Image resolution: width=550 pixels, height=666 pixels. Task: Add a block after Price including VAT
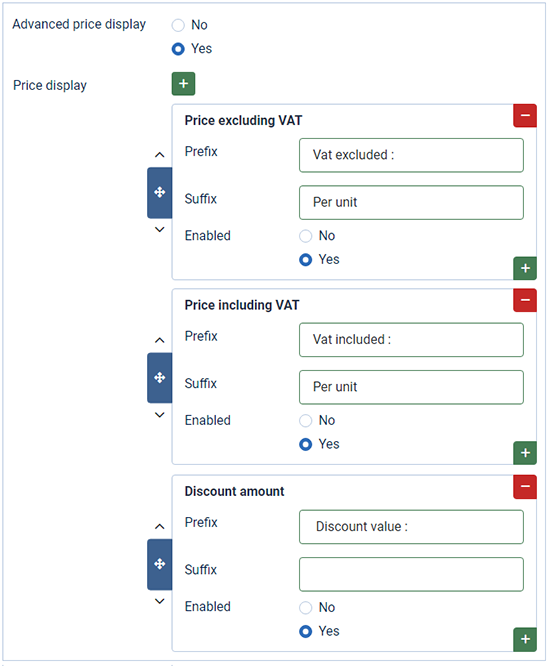(525, 453)
